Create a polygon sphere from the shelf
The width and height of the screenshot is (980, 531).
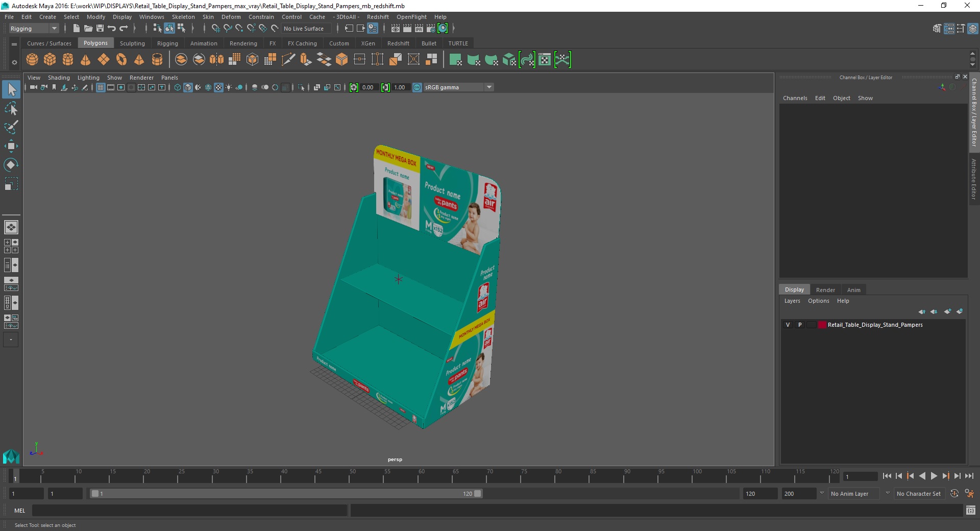click(32, 60)
